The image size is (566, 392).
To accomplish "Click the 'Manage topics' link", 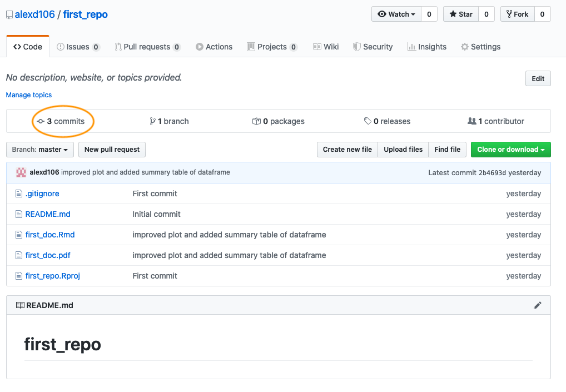I will (28, 95).
